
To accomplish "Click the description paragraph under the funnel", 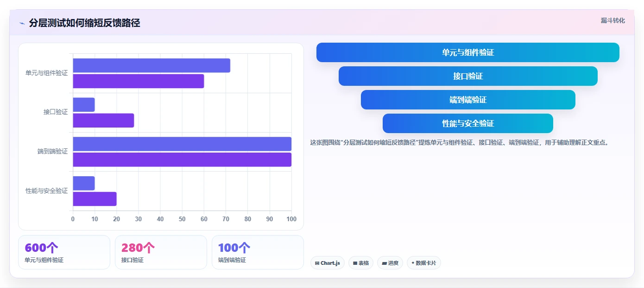I will (459, 142).
